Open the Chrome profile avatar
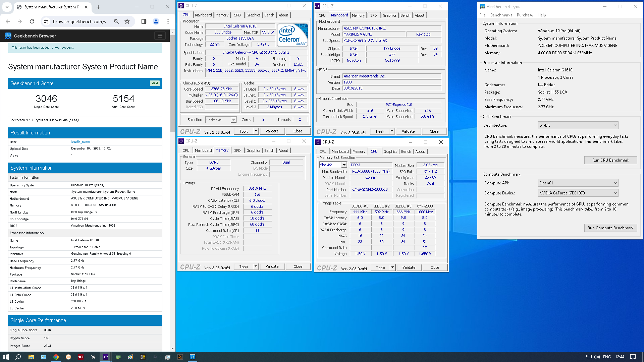The width and height of the screenshot is (644, 362). tap(156, 21)
